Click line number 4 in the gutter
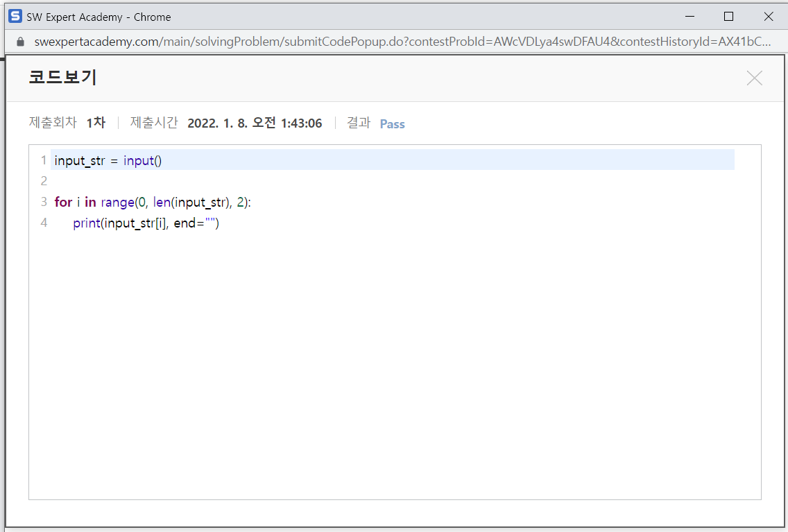 point(44,223)
